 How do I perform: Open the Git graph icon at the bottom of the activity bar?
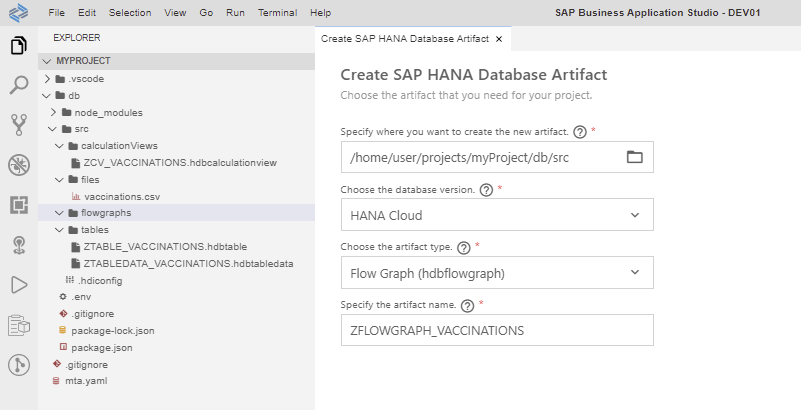coord(18,365)
